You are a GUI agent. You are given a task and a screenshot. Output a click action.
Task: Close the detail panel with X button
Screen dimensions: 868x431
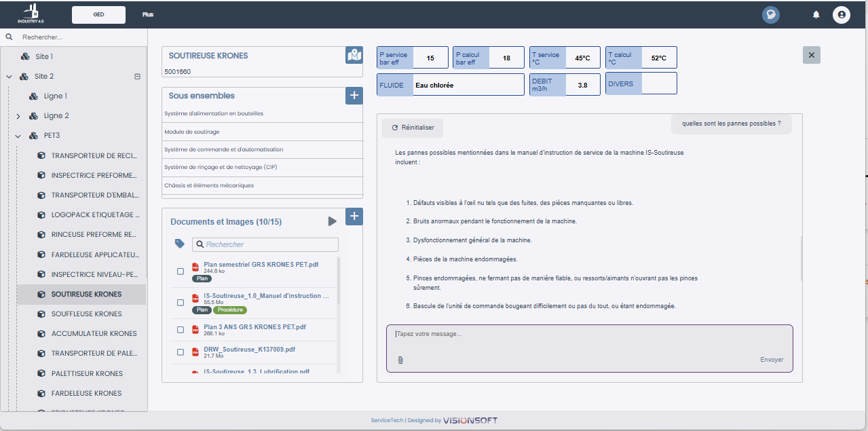tap(812, 55)
